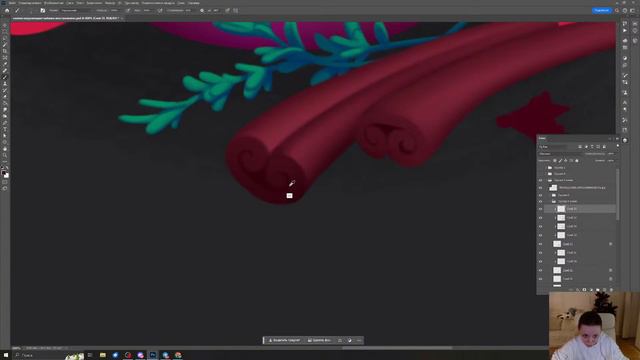Viewport: 640px width, 360px height.
Task: Select the Hand tool
Action: click(5, 149)
